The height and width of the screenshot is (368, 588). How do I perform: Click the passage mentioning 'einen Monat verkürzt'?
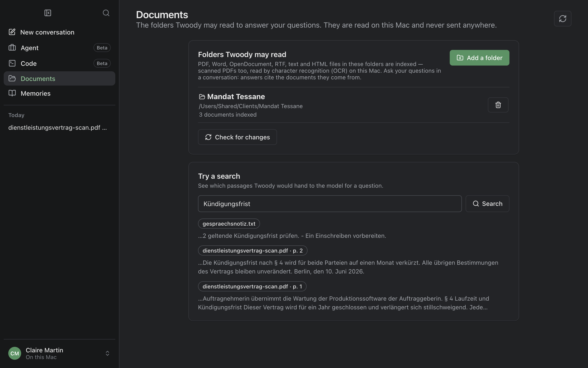(348, 267)
